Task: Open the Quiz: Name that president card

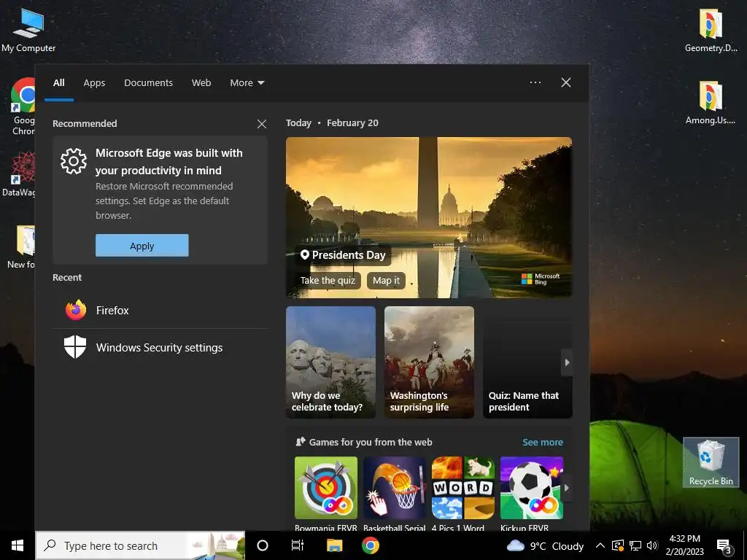Action: pos(527,362)
